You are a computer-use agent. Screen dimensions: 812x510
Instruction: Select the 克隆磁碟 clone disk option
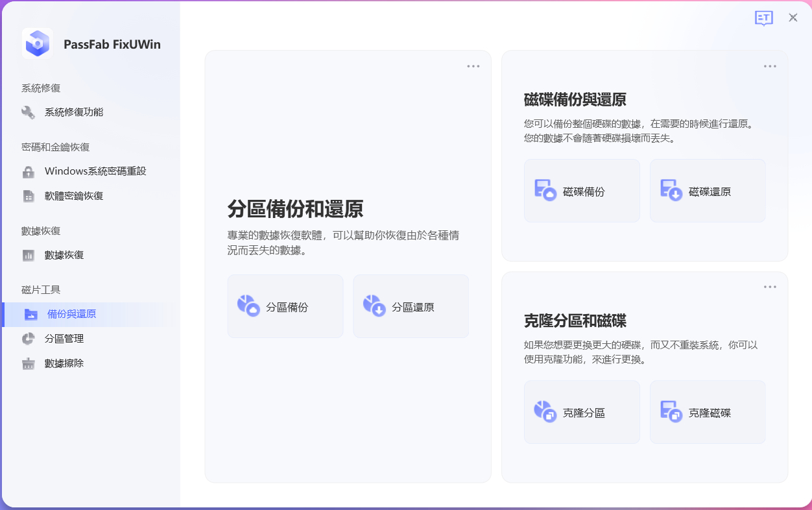click(x=708, y=412)
